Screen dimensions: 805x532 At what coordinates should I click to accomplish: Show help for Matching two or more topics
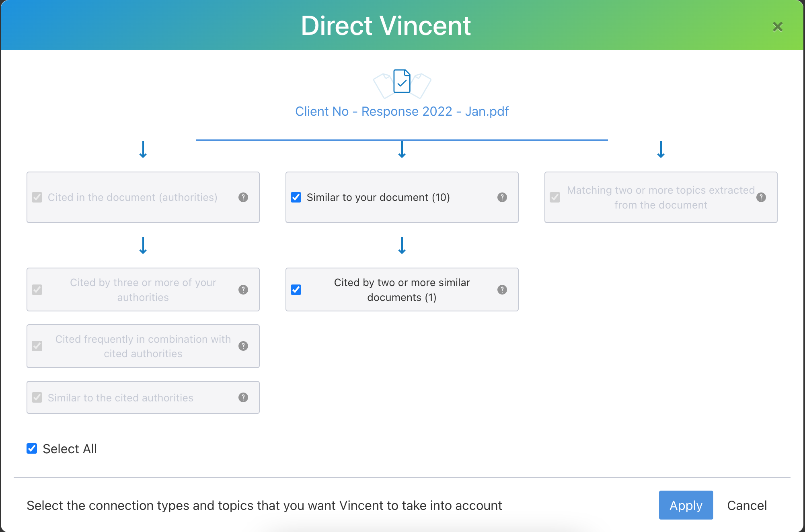[761, 197]
